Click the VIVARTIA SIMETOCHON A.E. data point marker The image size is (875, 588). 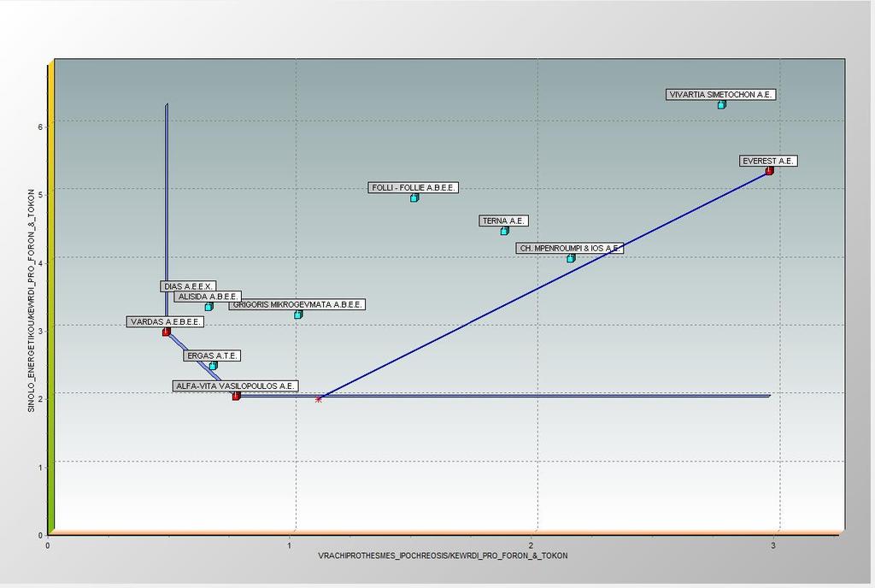721,104
